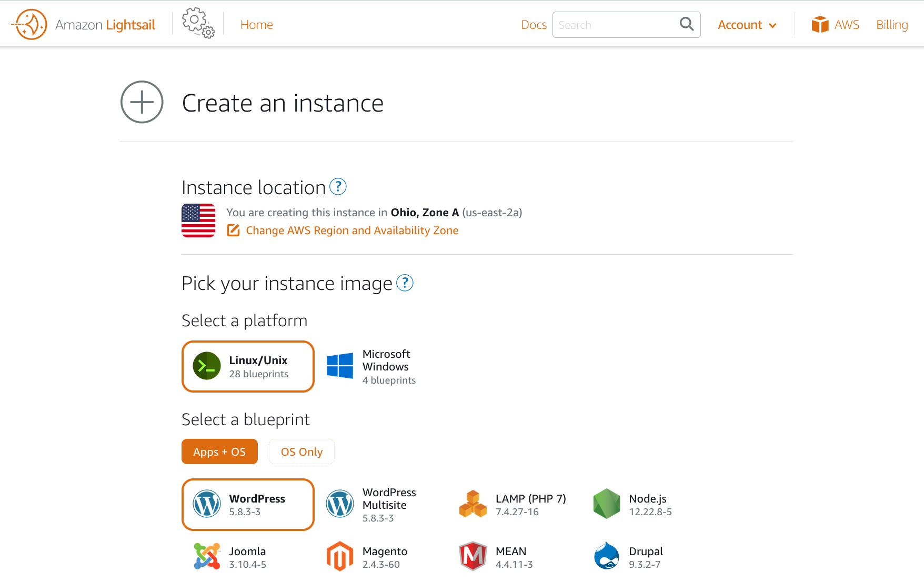Click the Amazon Lightsail brand name
This screenshot has width=924, height=582.
tap(105, 25)
